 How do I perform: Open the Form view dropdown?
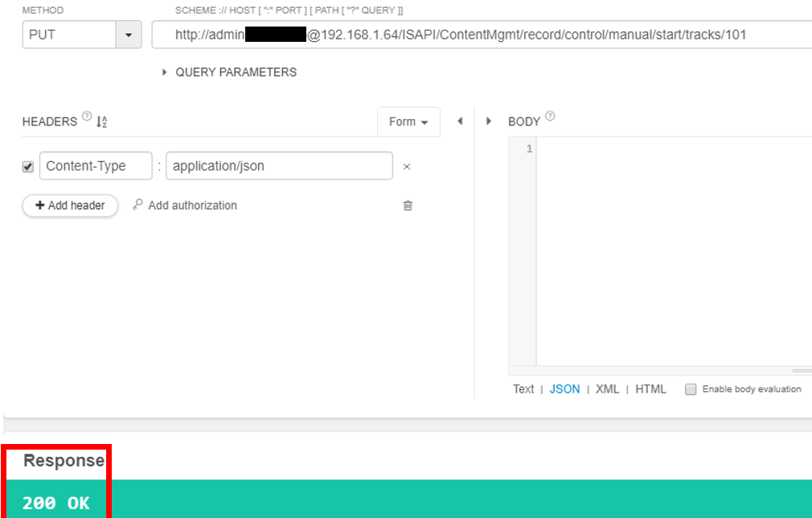[408, 122]
